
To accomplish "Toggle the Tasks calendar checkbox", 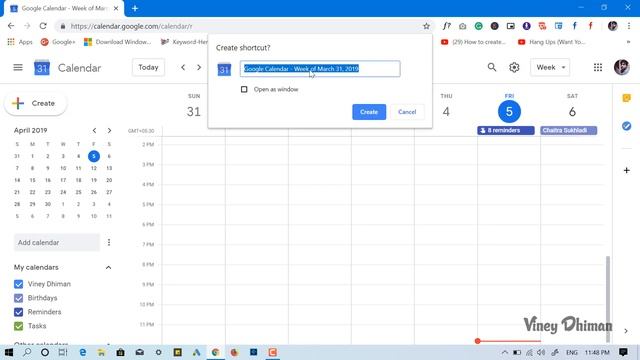I will coord(18,326).
